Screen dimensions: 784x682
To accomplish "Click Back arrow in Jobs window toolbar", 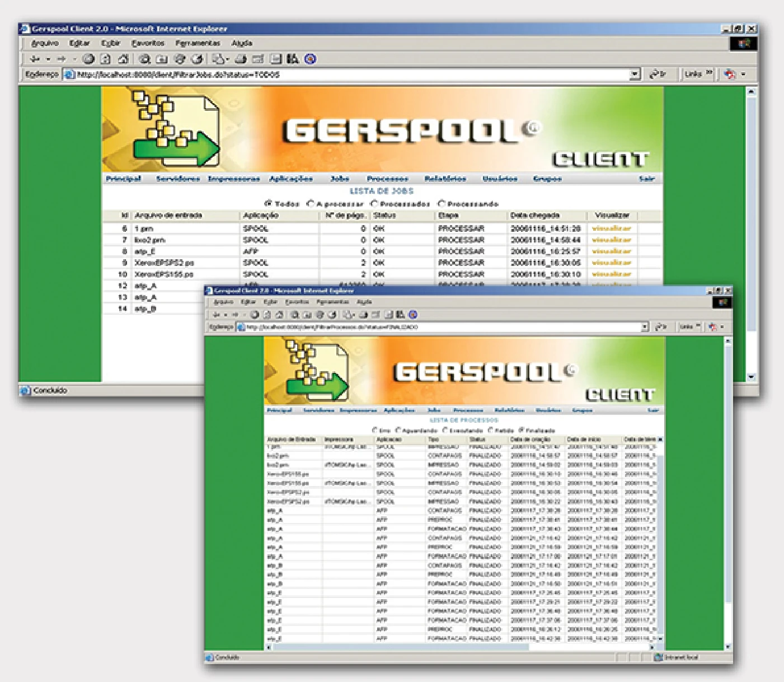I will 35,59.
